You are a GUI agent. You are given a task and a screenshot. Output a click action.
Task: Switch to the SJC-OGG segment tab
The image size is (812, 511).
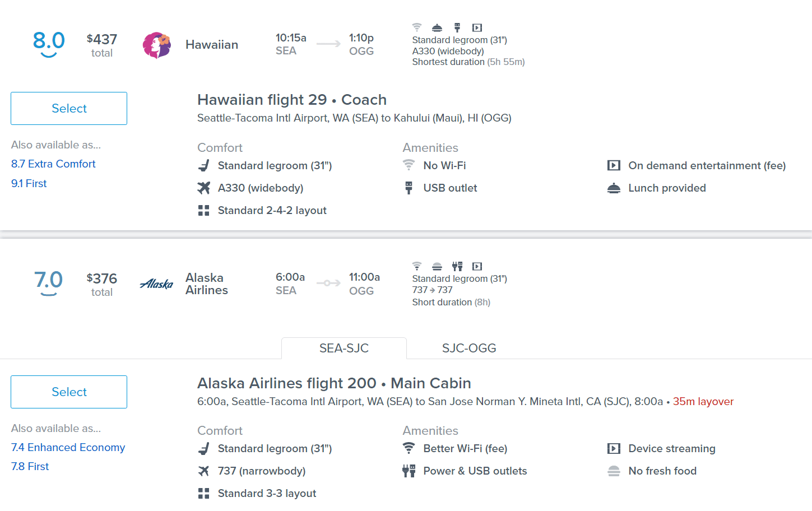click(x=469, y=349)
